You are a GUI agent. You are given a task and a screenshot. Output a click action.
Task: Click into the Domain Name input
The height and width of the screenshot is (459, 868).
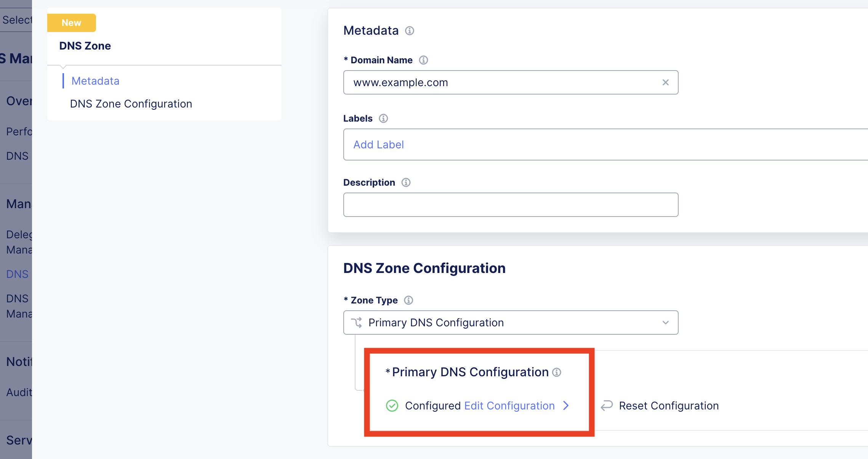(x=503, y=82)
